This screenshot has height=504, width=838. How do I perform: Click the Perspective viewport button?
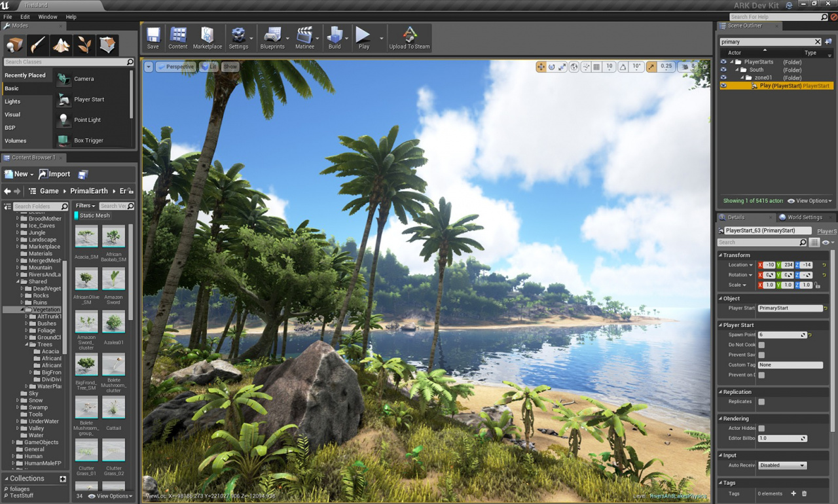[x=175, y=67]
